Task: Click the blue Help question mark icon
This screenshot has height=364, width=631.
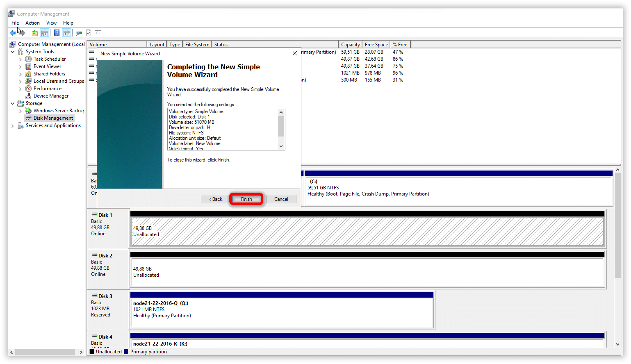Action: (x=57, y=33)
